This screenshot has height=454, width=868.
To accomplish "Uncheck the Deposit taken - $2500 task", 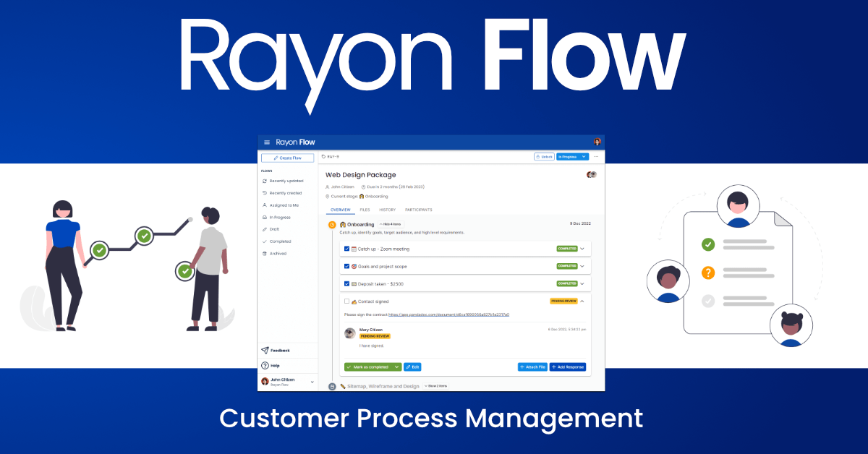I will [346, 284].
